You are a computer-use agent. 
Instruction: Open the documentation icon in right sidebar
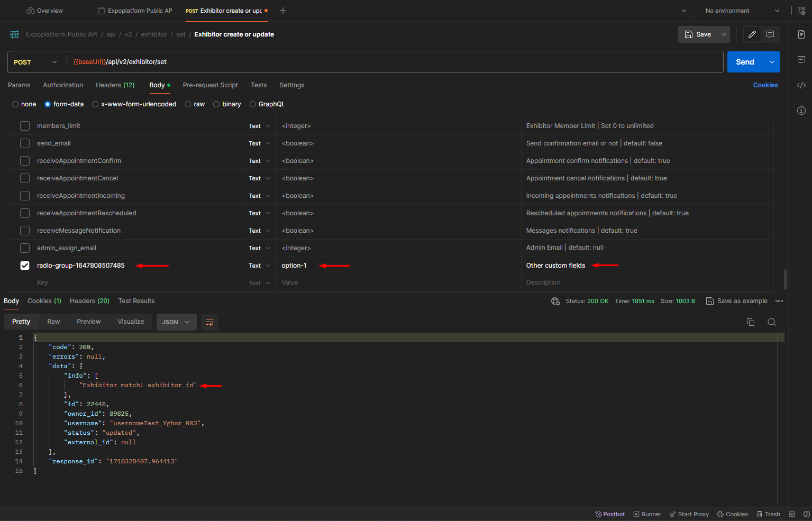[801, 34]
